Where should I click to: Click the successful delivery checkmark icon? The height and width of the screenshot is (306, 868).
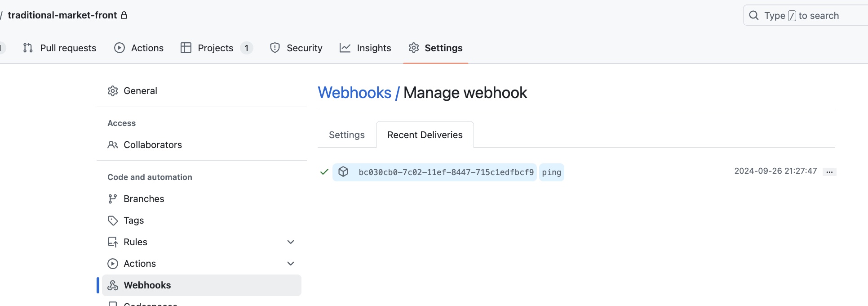(324, 172)
